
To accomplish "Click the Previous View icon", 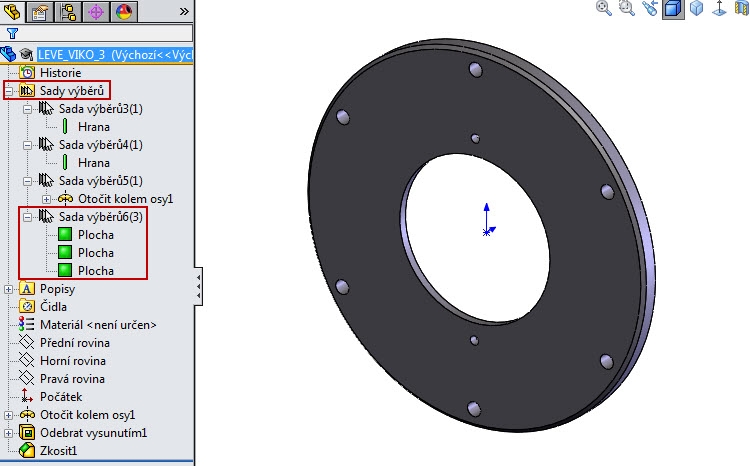I will click(x=651, y=9).
